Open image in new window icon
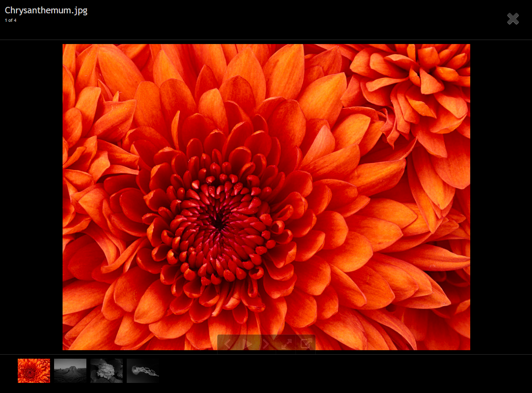The height and width of the screenshot is (393, 532). [306, 344]
